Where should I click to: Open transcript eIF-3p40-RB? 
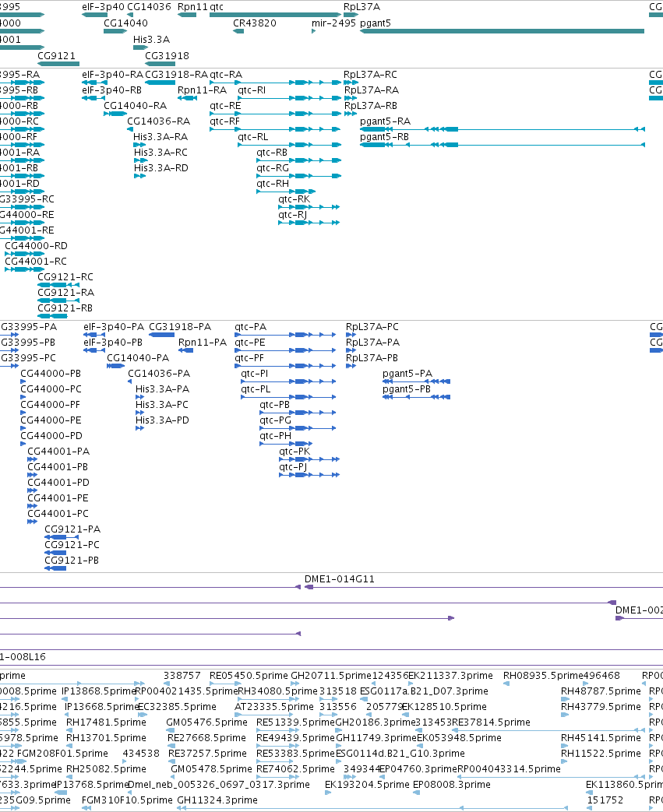[112, 90]
